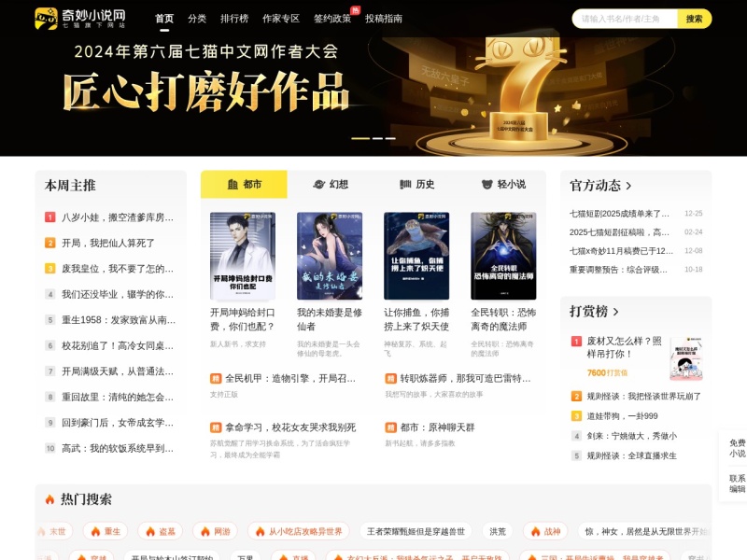Viewport: 747px width, 560px height.
Task: Open 规则怪谈：我把怪谈世界玩崩了
Action: point(643,396)
